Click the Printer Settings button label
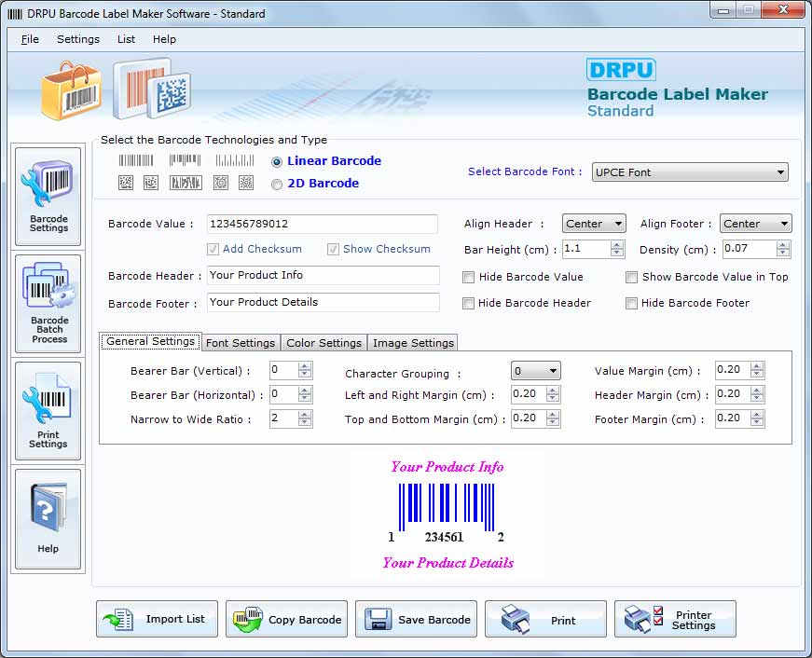This screenshot has height=658, width=812. (694, 620)
